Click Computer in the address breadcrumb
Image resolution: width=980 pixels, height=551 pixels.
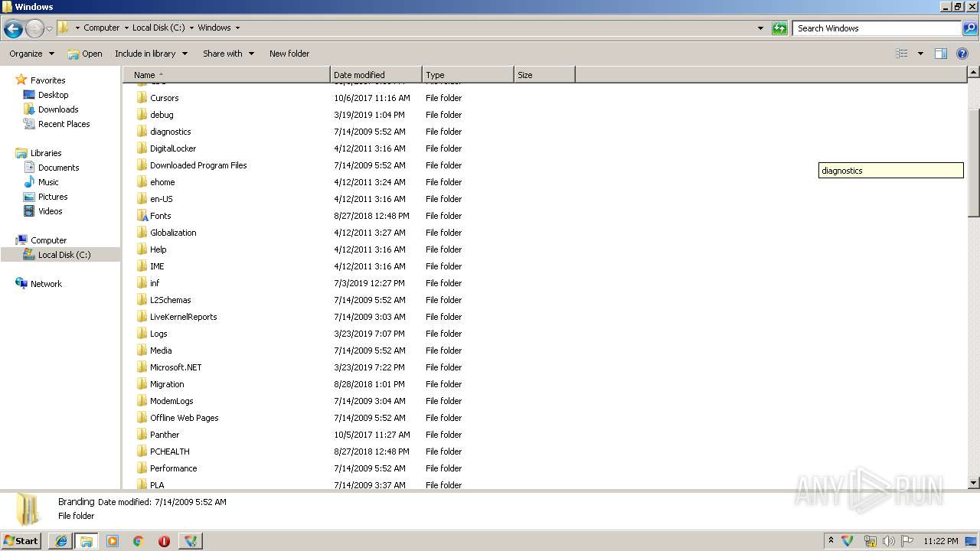point(102,28)
